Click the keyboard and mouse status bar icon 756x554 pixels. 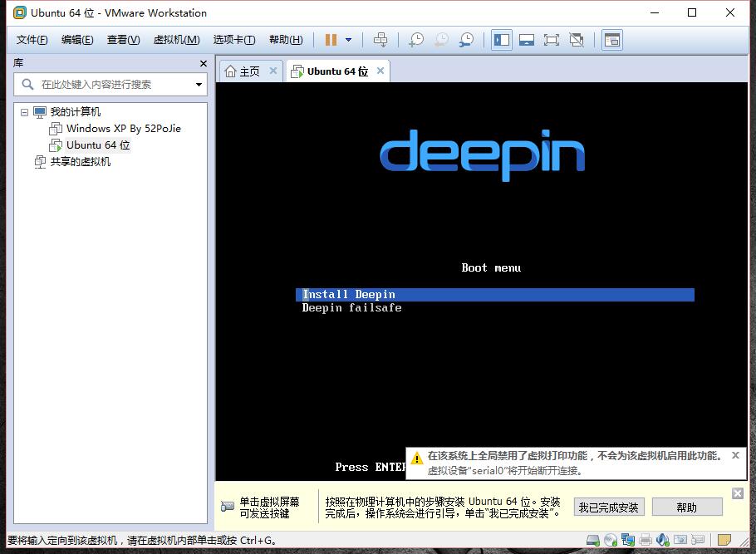698,540
